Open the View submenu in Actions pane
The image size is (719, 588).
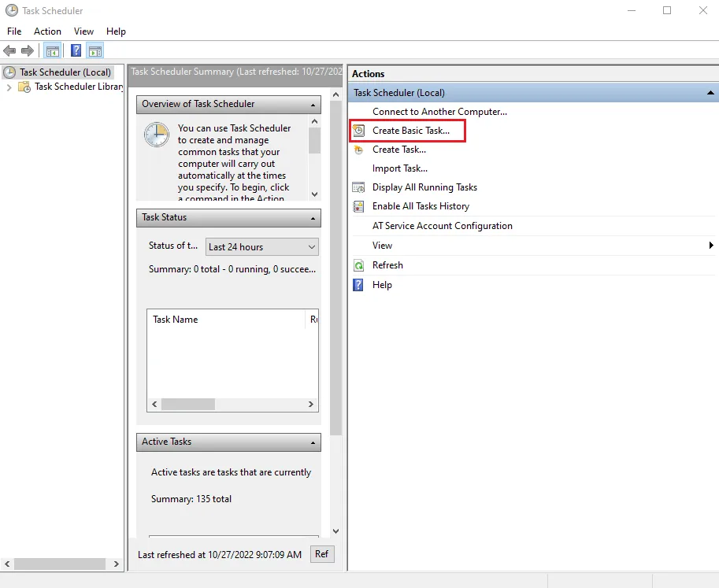click(711, 246)
